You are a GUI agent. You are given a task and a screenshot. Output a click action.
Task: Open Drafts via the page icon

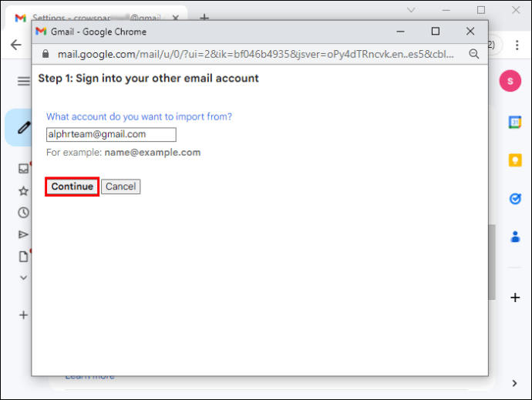tap(24, 257)
